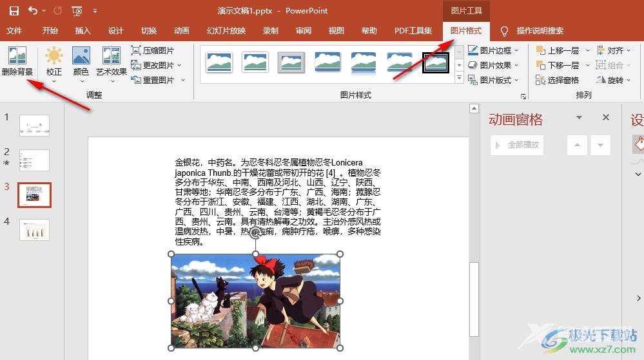The width and height of the screenshot is (644, 360).
Task: Click the 金银花 text paragraph on slide
Action: (278, 202)
